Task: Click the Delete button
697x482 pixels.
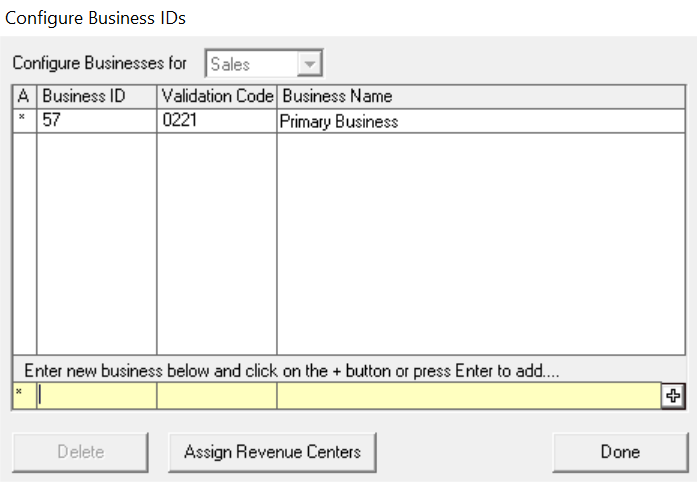Action: 80,452
